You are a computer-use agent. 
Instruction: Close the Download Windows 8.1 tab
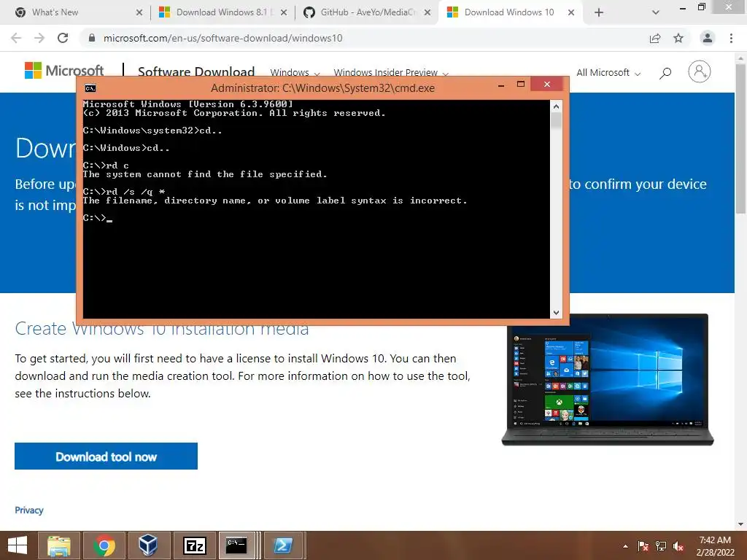[x=284, y=12]
